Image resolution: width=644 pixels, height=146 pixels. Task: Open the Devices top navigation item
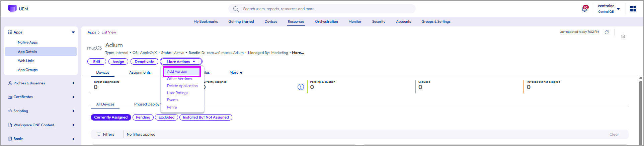pos(271,21)
